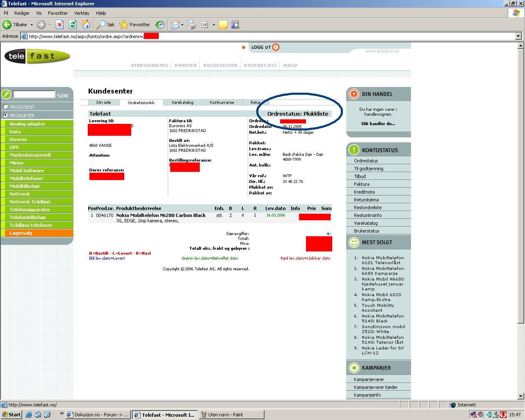This screenshot has height=420, width=525.
Task: Select the PRODUSENT radio button
Action: [x=6, y=107]
